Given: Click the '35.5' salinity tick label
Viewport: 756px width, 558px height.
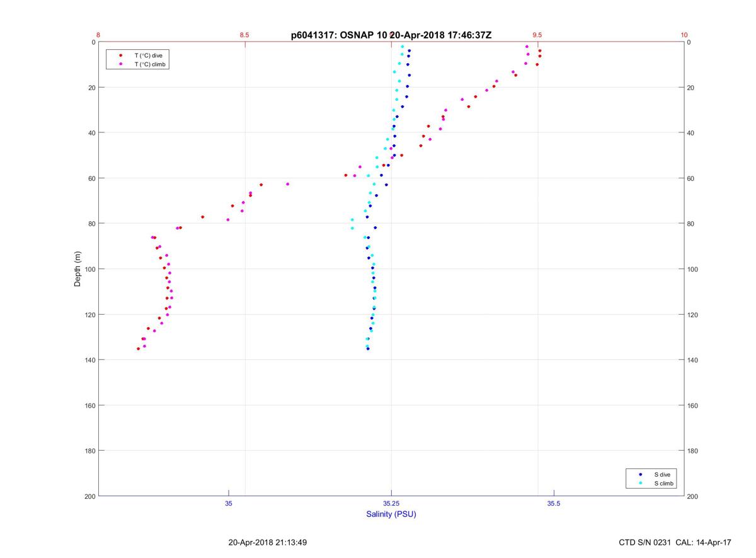Looking at the screenshot, I should [554, 503].
